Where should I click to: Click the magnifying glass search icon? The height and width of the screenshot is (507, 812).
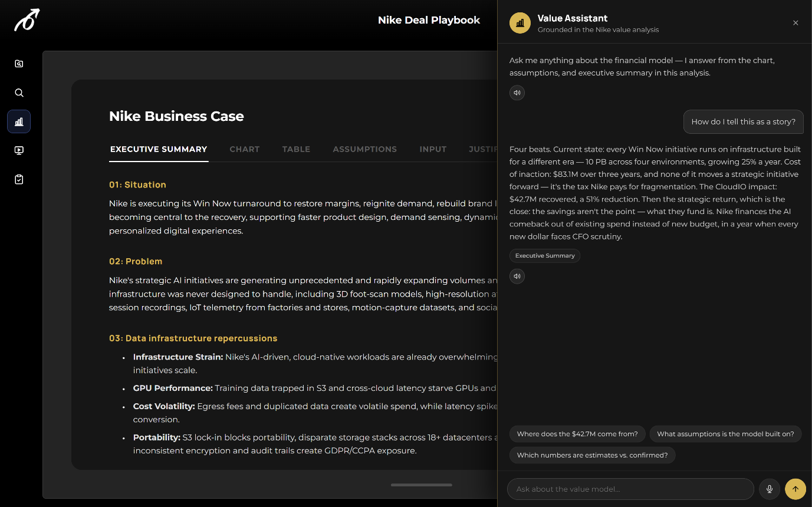pyautogui.click(x=19, y=93)
